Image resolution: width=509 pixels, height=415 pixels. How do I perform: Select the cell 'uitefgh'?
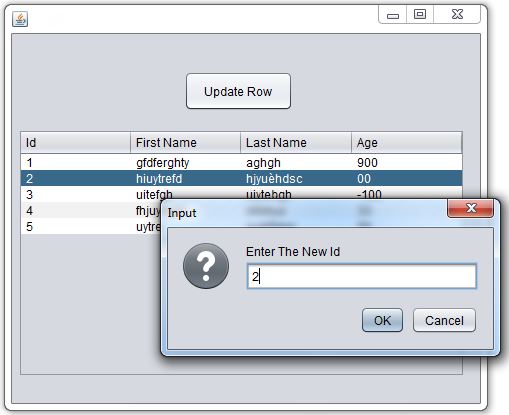click(185, 193)
